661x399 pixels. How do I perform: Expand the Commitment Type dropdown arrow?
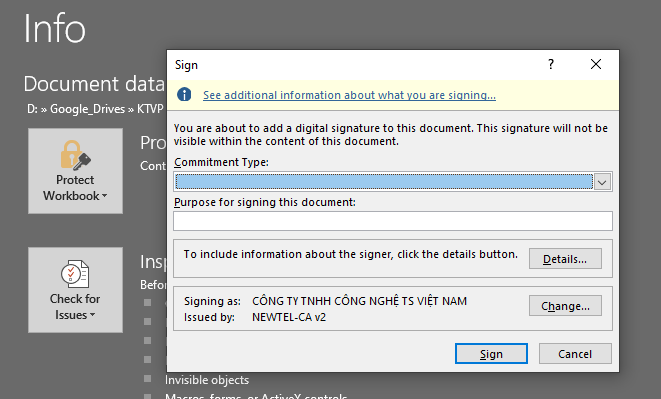[x=602, y=182]
